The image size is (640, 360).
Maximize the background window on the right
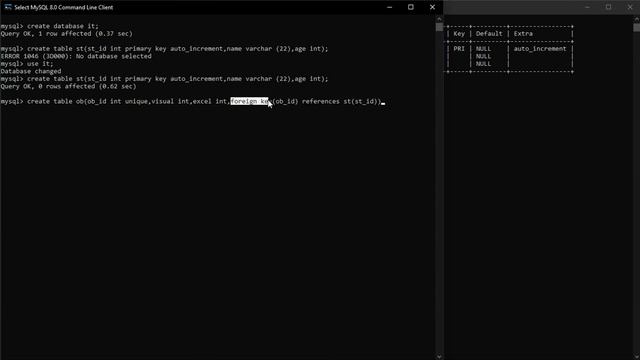point(608,7)
